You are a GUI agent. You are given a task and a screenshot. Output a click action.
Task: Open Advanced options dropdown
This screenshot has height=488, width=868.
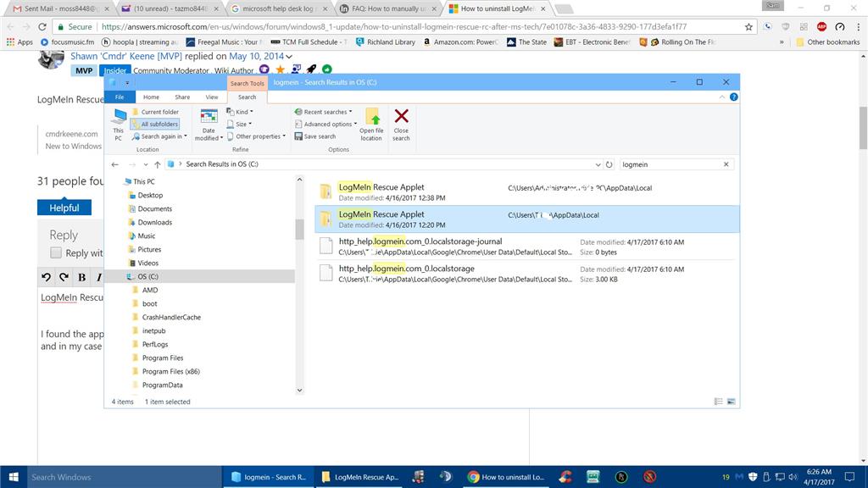click(x=325, y=124)
